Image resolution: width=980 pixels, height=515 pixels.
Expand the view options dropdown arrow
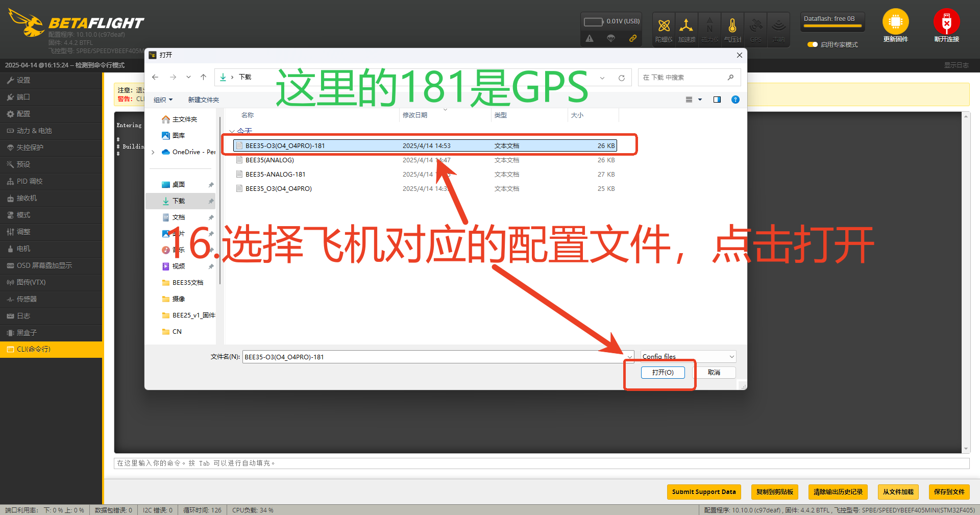click(x=700, y=100)
